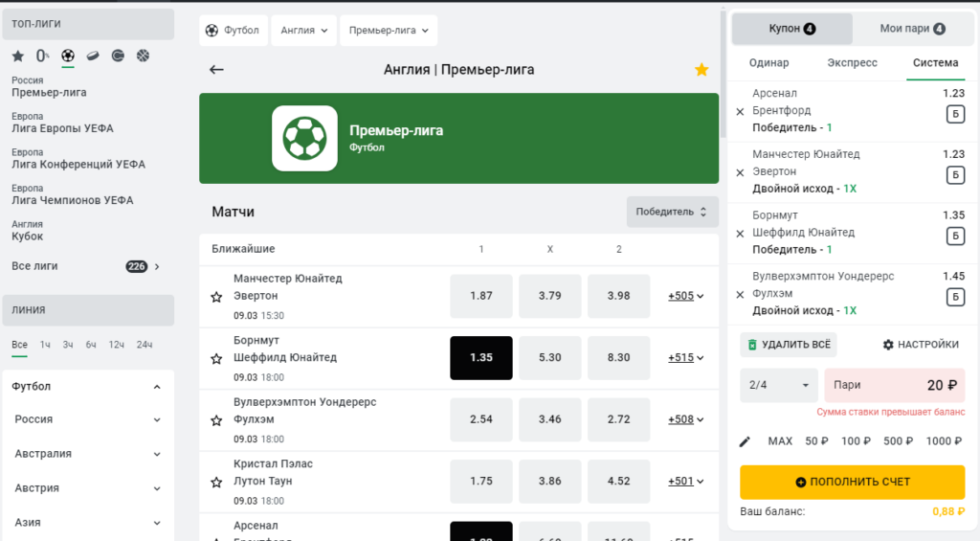Expand +515 more markets for Борнмут match
The width and height of the screenshot is (980, 541).
(685, 358)
